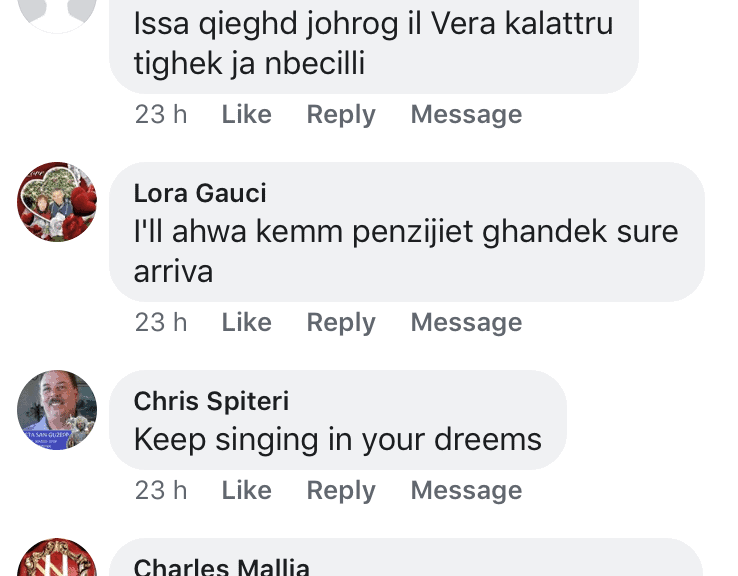Open Lora Gauci's profile picture
This screenshot has height=576, width=738.
pos(57,202)
